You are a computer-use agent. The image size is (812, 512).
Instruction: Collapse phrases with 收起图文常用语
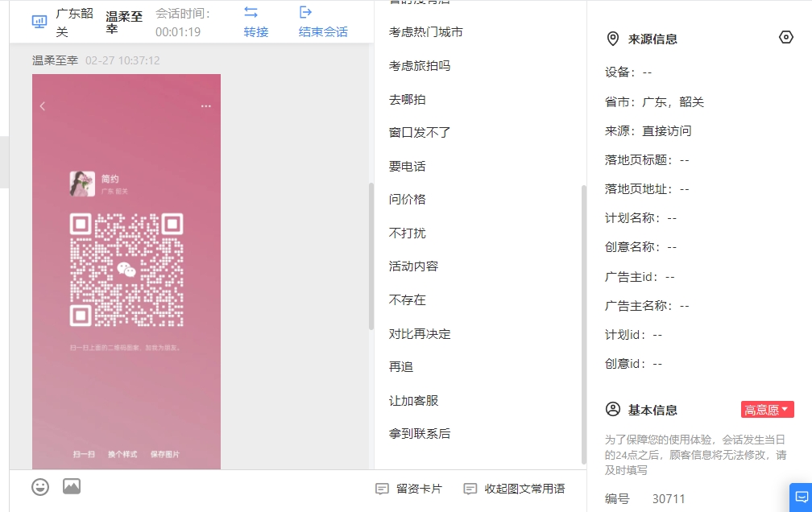[x=514, y=489]
